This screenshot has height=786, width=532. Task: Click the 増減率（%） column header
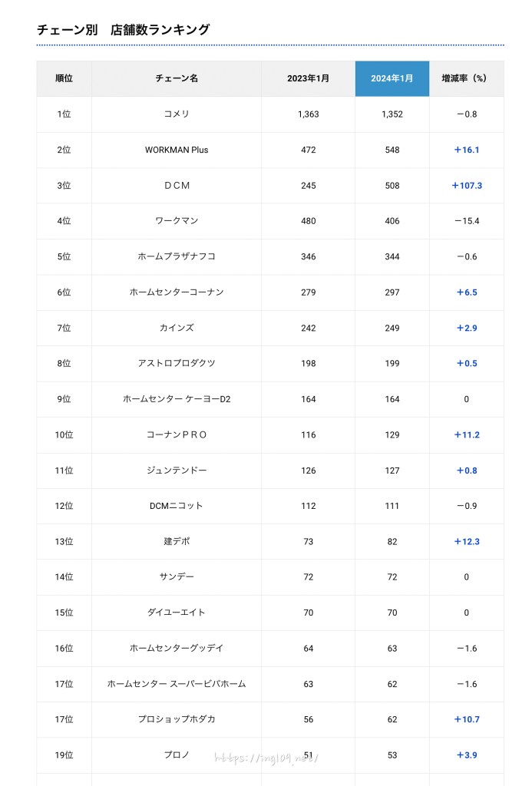click(x=466, y=78)
